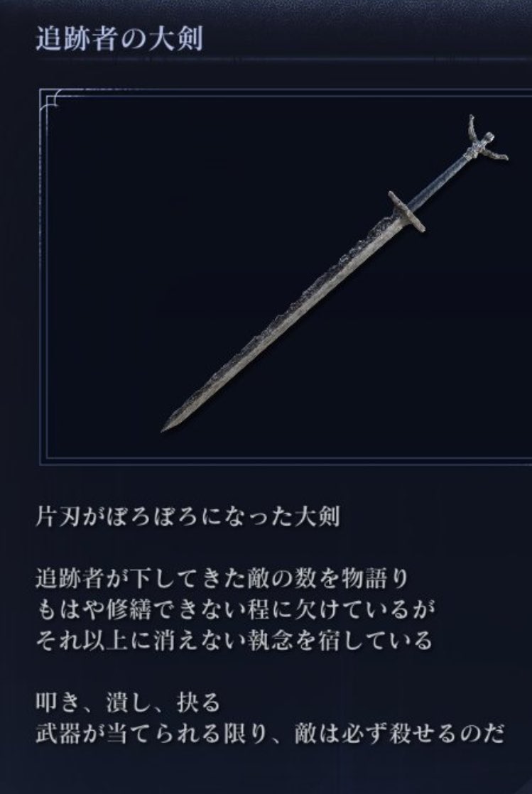Viewport: 532px width, 794px height.
Task: Click the sword's crossguard
Action: click(x=406, y=211)
